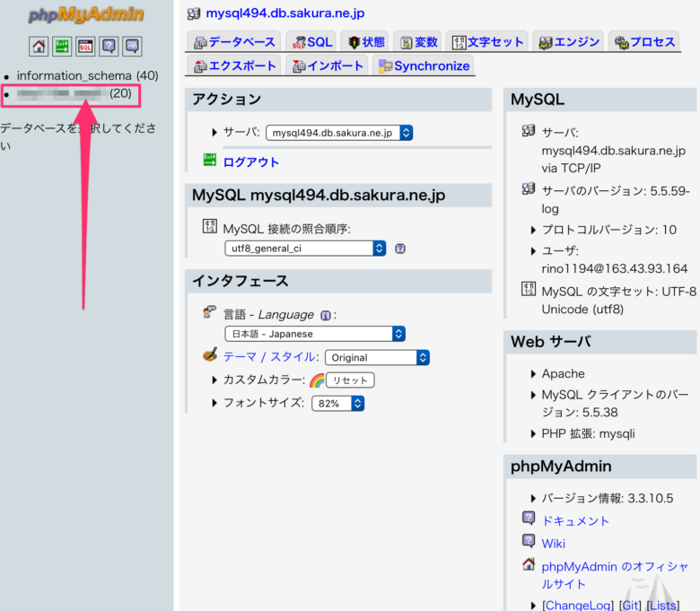The image size is (700, 611).
Task: Click the green exit icon beside ログアウト
Action: coord(210,160)
